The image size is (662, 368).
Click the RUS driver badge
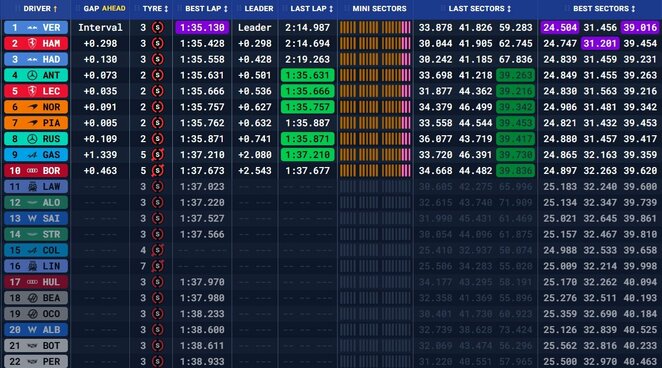[x=36, y=139]
